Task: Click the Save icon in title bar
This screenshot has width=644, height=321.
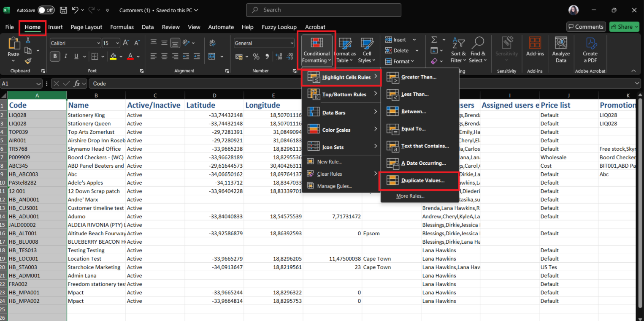Action: click(x=63, y=10)
